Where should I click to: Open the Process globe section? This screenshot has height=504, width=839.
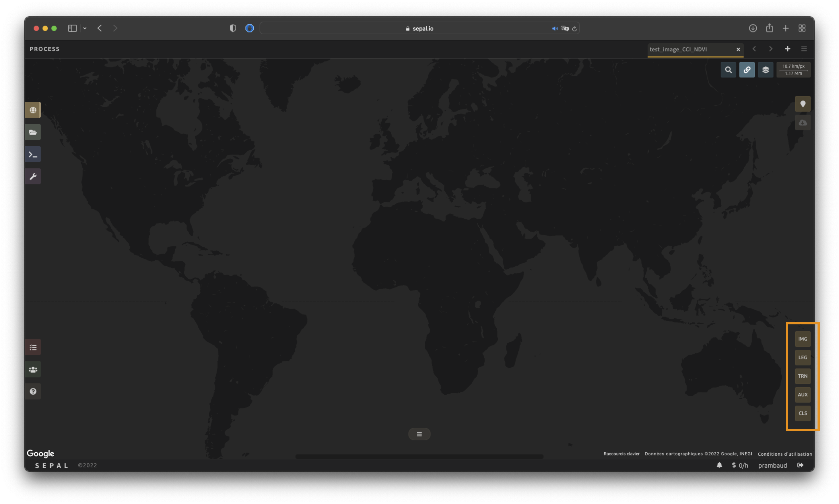tap(33, 110)
